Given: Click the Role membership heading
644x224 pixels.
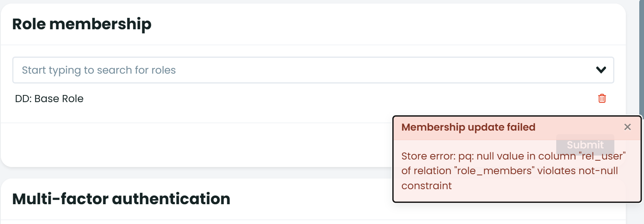Looking at the screenshot, I should 82,24.
